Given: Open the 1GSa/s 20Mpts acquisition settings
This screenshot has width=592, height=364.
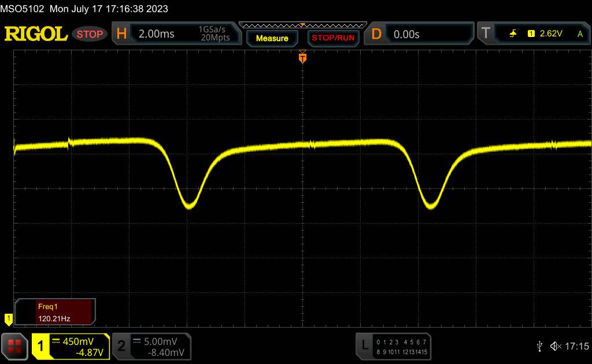Looking at the screenshot, I should click(214, 34).
